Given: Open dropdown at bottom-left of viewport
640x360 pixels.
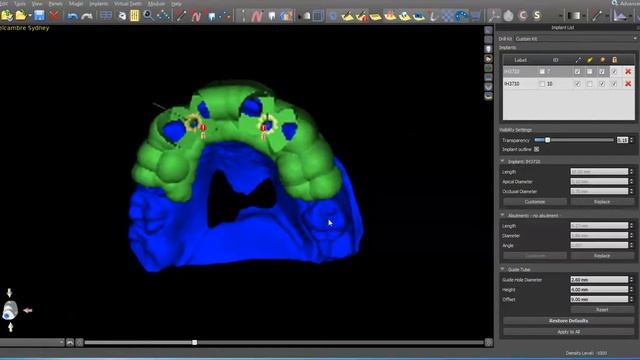Looking at the screenshot, I should tap(32, 342).
